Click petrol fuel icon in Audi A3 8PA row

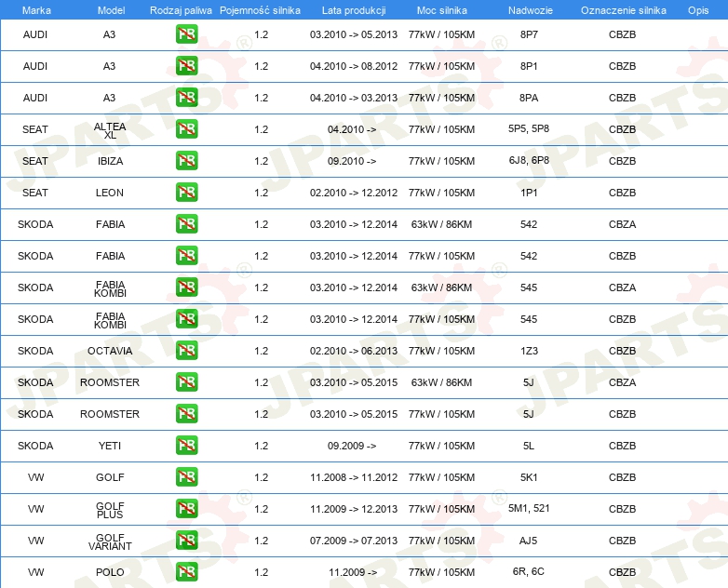click(x=186, y=98)
